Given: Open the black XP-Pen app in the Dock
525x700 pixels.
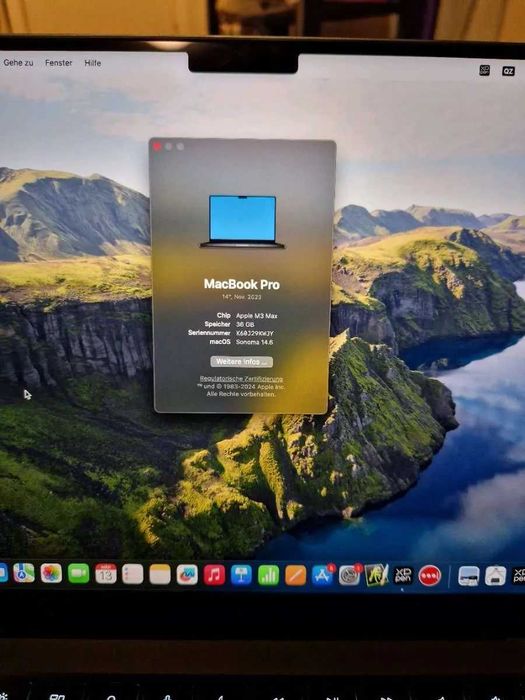Looking at the screenshot, I should pos(403,576).
